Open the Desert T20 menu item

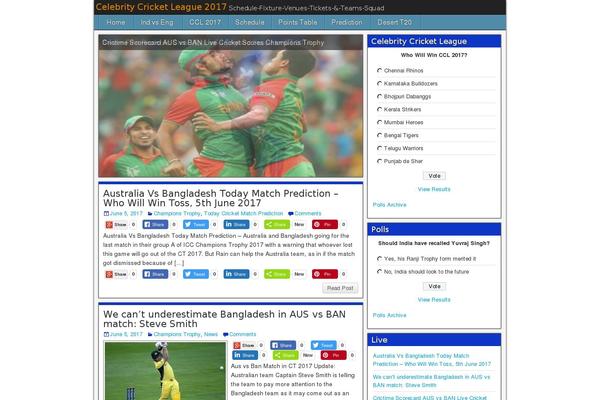(395, 22)
